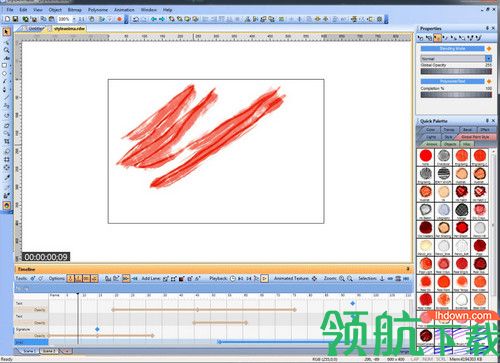Select the eyedropper tool in left toolbox

[x=6, y=178]
